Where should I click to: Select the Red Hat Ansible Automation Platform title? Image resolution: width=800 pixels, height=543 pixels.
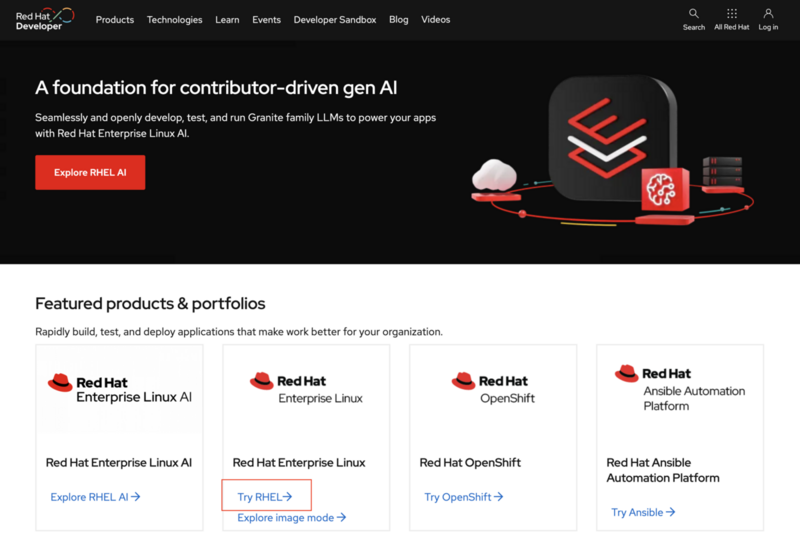663,471
